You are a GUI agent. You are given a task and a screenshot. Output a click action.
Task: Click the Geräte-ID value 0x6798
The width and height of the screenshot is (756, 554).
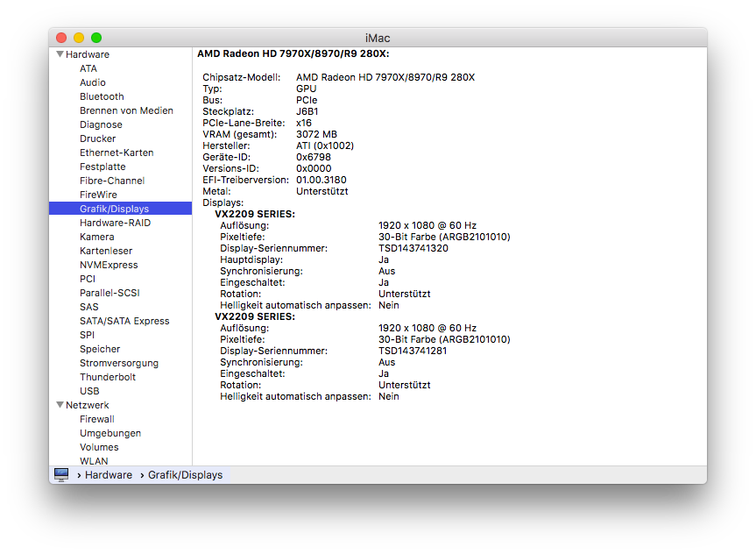tap(314, 157)
